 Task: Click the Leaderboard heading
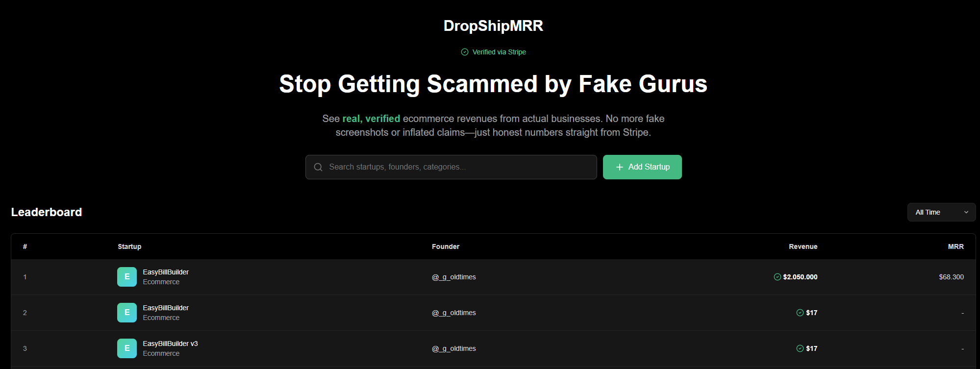point(47,212)
